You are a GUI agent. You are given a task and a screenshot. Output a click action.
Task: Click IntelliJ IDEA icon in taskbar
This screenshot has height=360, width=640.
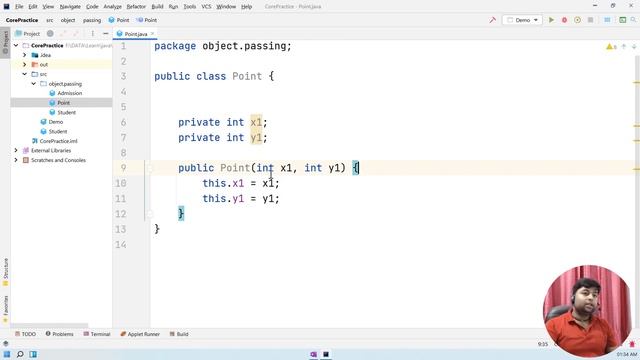tap(326, 354)
